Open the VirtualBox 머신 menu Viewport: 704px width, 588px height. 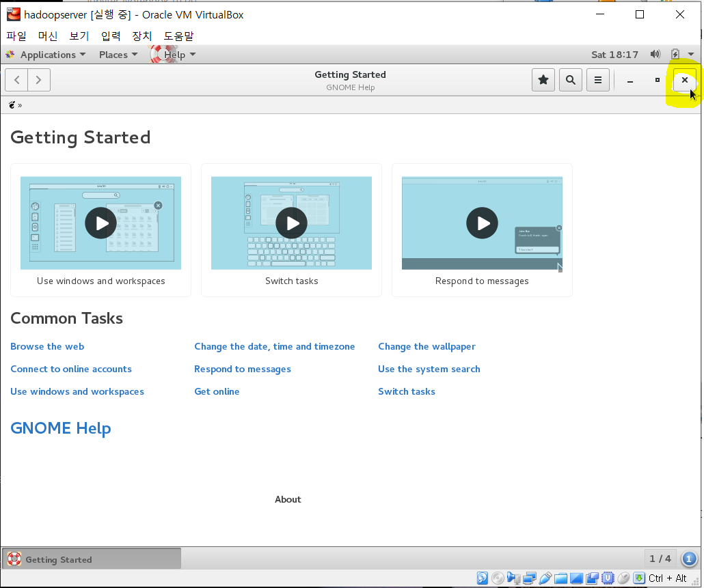(x=48, y=36)
